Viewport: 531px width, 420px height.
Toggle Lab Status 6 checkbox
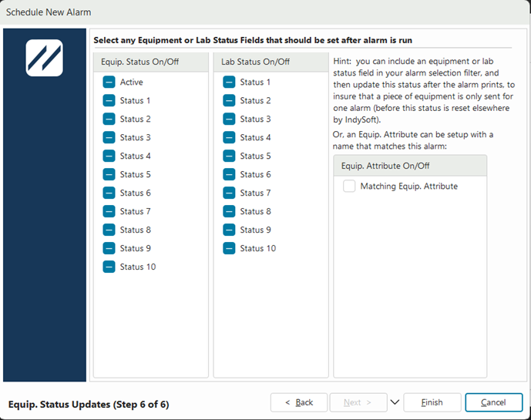click(x=229, y=174)
